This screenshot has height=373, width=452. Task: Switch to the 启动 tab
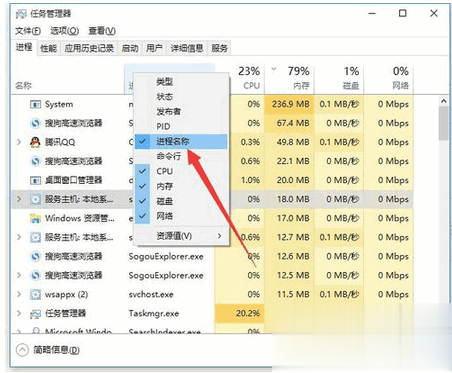pyautogui.click(x=130, y=48)
